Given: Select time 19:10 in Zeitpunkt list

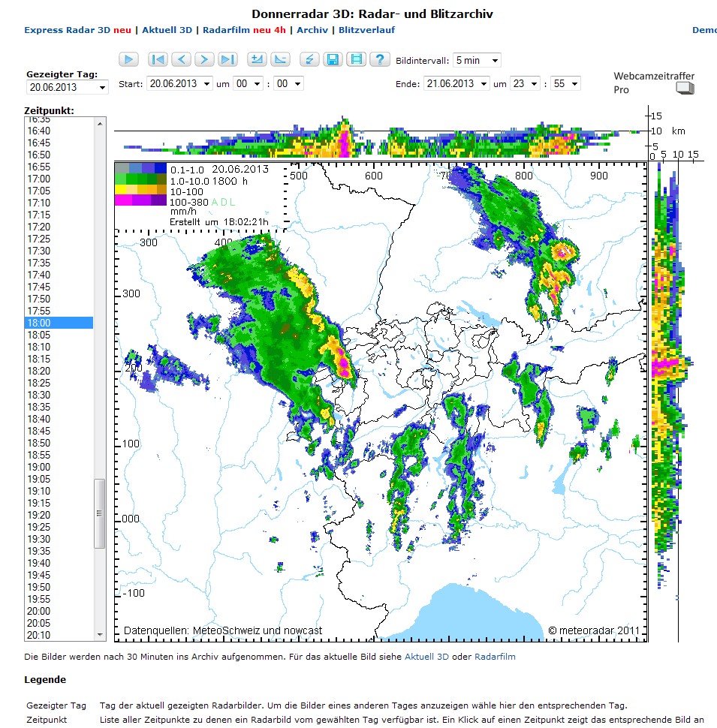Looking at the screenshot, I should click(59, 492).
